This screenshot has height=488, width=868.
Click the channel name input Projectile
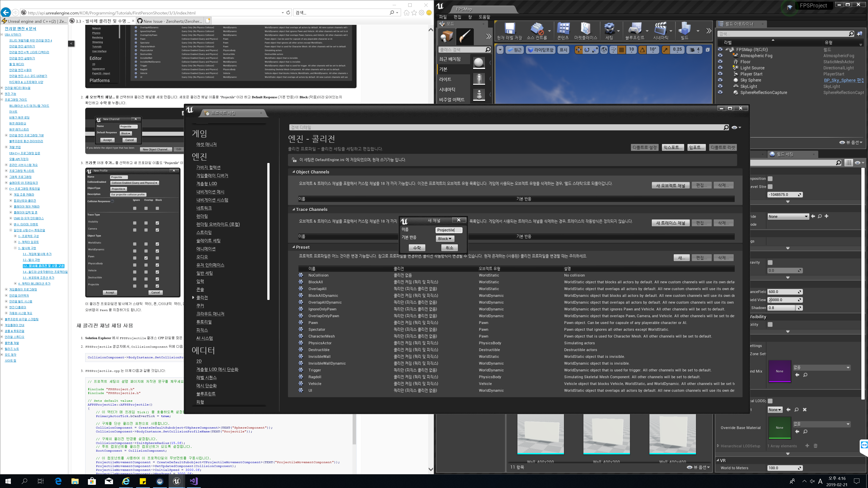click(x=449, y=230)
